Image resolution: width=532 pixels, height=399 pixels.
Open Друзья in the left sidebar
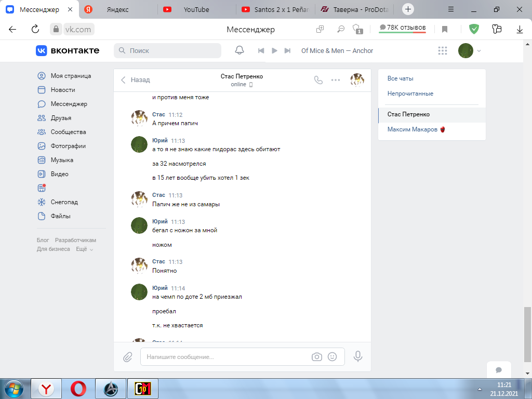click(x=61, y=118)
